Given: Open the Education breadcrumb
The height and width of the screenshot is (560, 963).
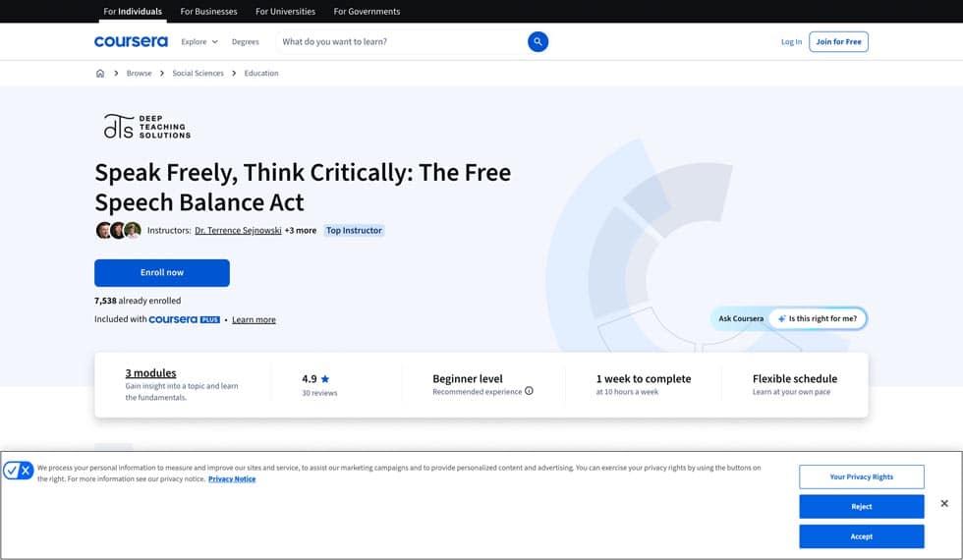Looking at the screenshot, I should (261, 73).
